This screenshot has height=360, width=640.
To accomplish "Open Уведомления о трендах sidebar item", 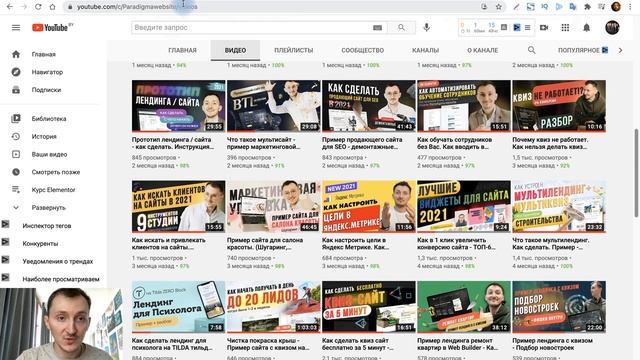I will 58,261.
